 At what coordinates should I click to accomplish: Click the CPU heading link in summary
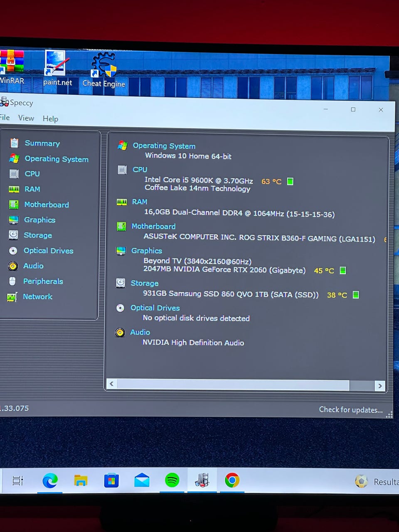(140, 170)
